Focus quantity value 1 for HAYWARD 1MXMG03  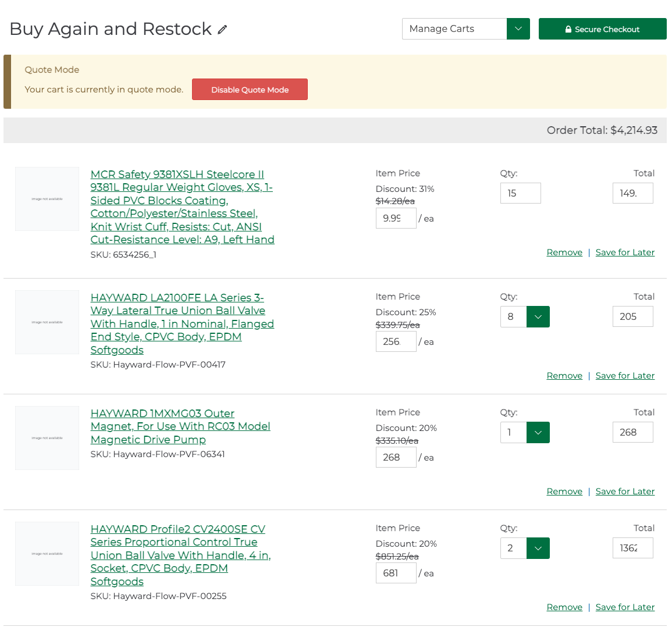[x=513, y=432]
